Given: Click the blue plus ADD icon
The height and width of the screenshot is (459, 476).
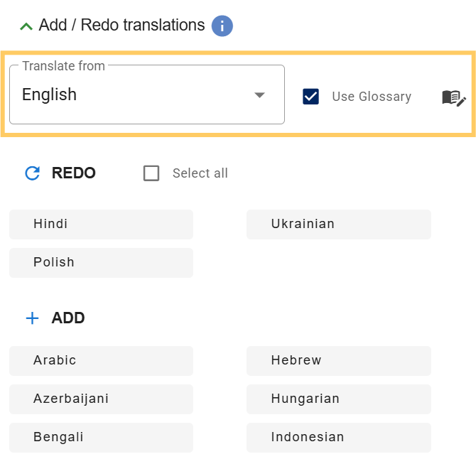Looking at the screenshot, I should [32, 318].
